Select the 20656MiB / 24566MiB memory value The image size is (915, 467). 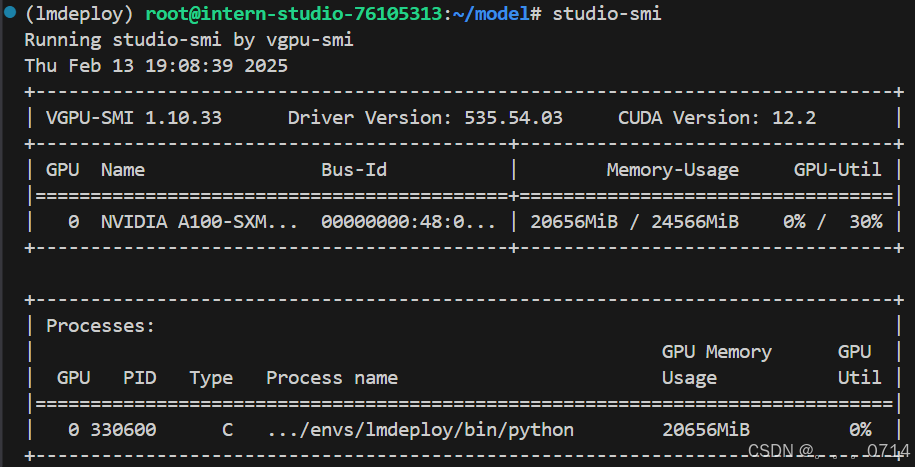(634, 222)
